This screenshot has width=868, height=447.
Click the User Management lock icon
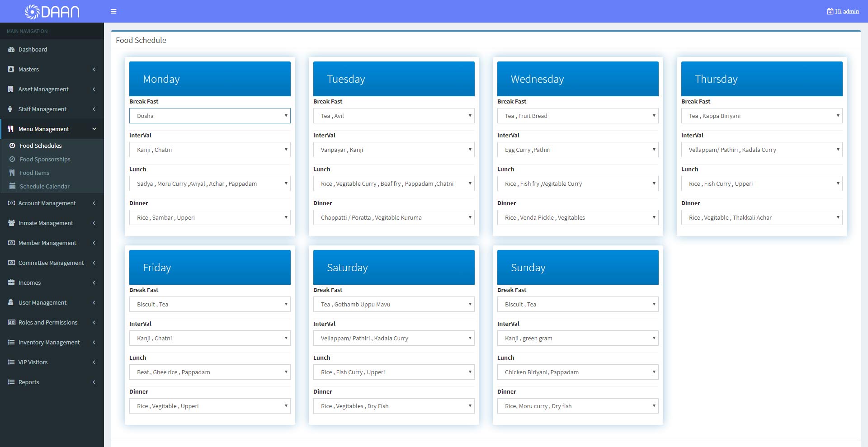pyautogui.click(x=11, y=302)
